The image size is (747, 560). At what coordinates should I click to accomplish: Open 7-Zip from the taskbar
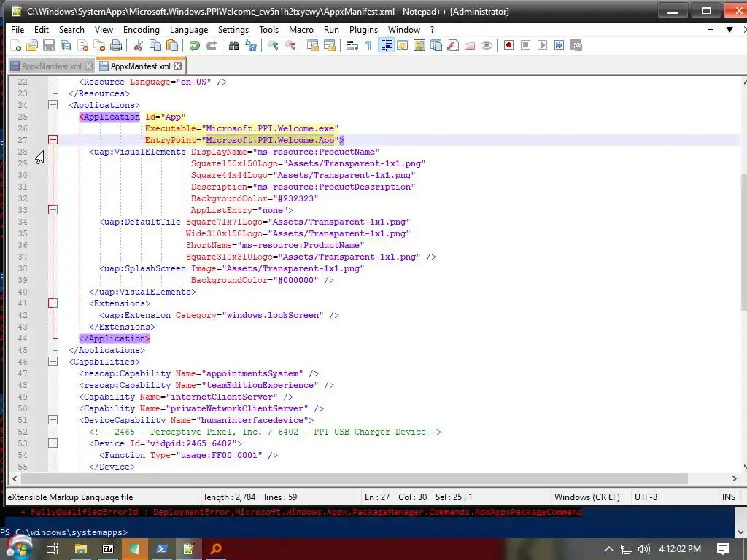click(108, 549)
